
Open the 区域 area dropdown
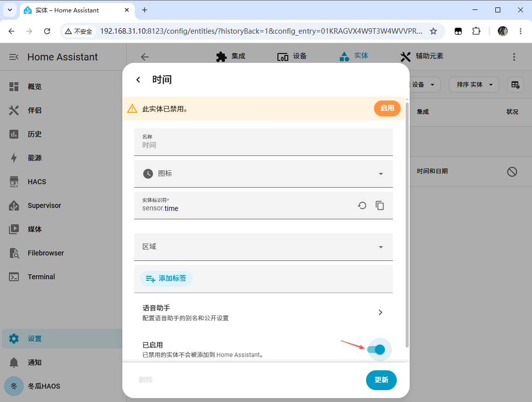tap(264, 247)
